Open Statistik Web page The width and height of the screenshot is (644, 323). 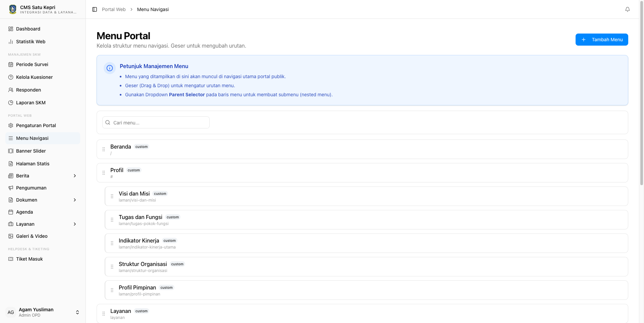point(43,42)
